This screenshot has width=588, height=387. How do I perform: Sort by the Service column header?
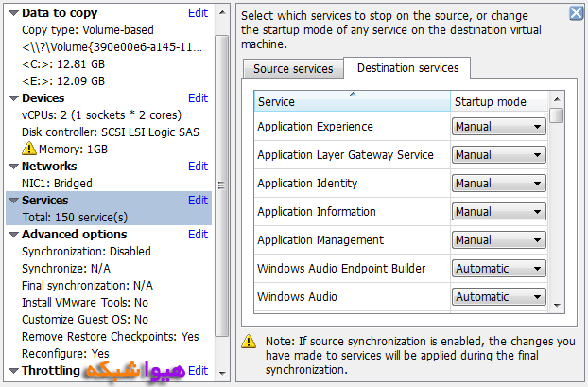coord(352,101)
